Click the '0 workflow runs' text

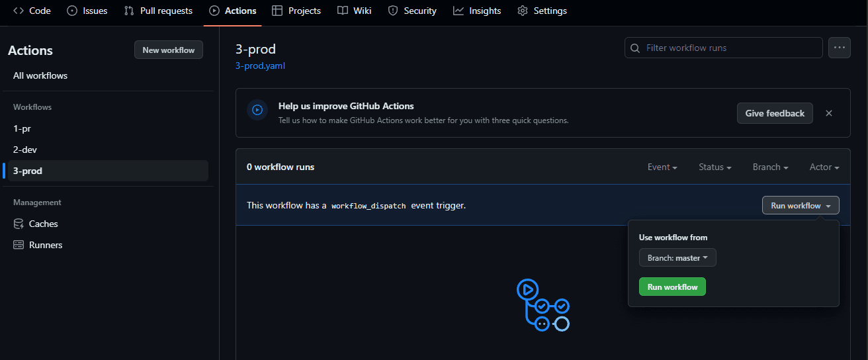click(x=281, y=167)
